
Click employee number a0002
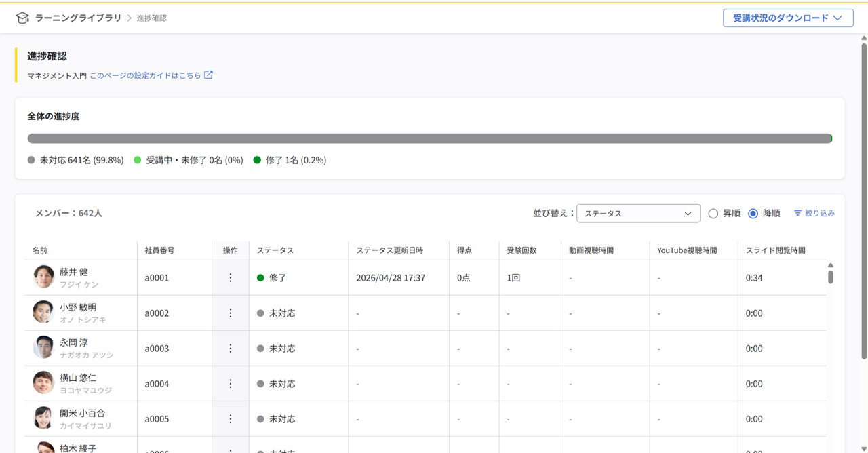157,313
